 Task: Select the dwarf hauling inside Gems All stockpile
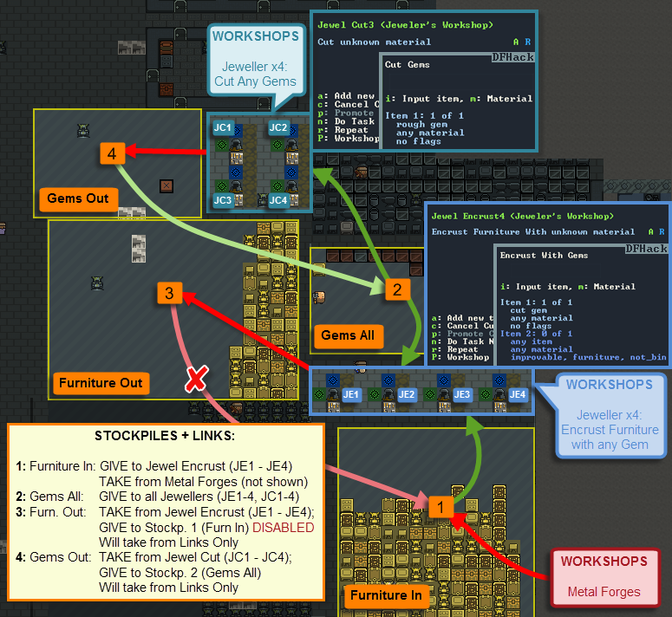pyautogui.click(x=319, y=297)
